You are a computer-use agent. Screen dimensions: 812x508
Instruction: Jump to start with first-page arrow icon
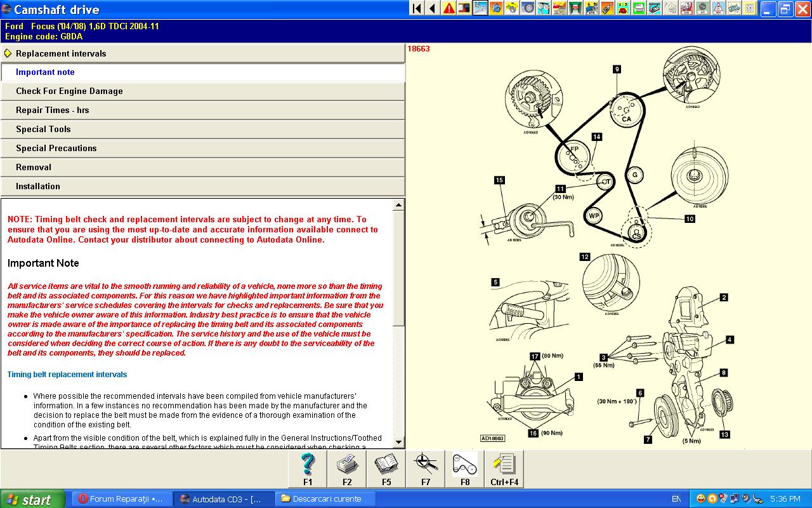[417, 8]
